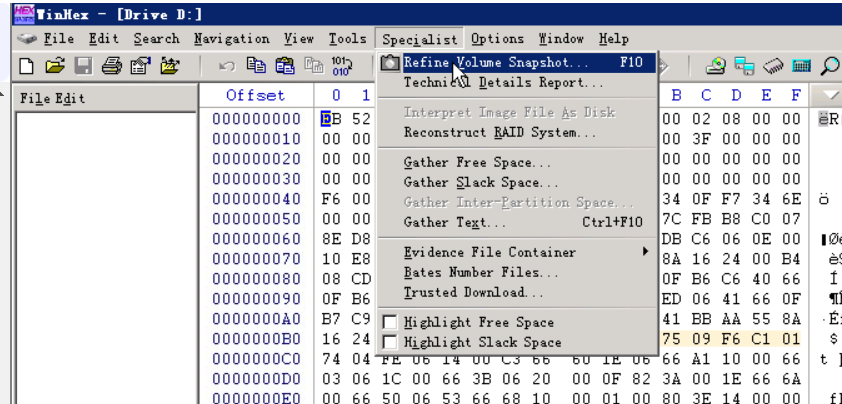Viewport: 842px width, 404px height.
Task: Click offset 0000000D0 row label
Action: click(256, 379)
